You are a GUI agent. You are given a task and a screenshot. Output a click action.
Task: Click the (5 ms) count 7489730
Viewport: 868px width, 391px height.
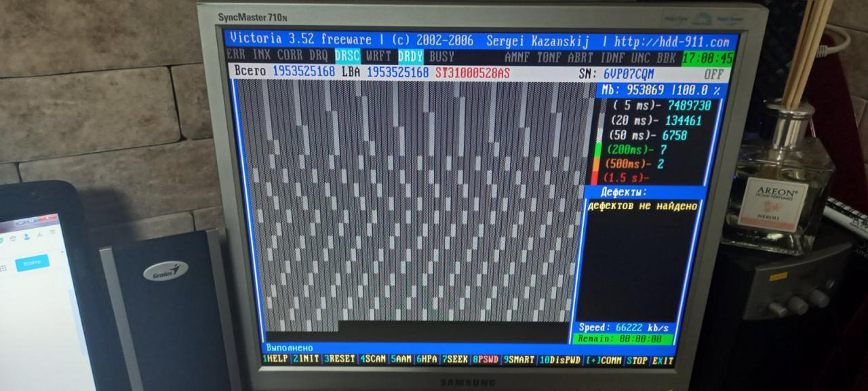click(689, 106)
